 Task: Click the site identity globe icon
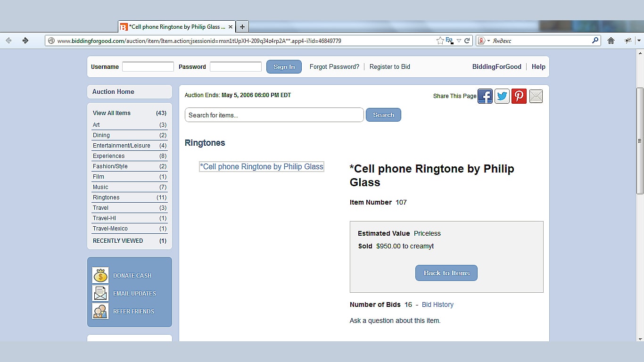(51, 41)
